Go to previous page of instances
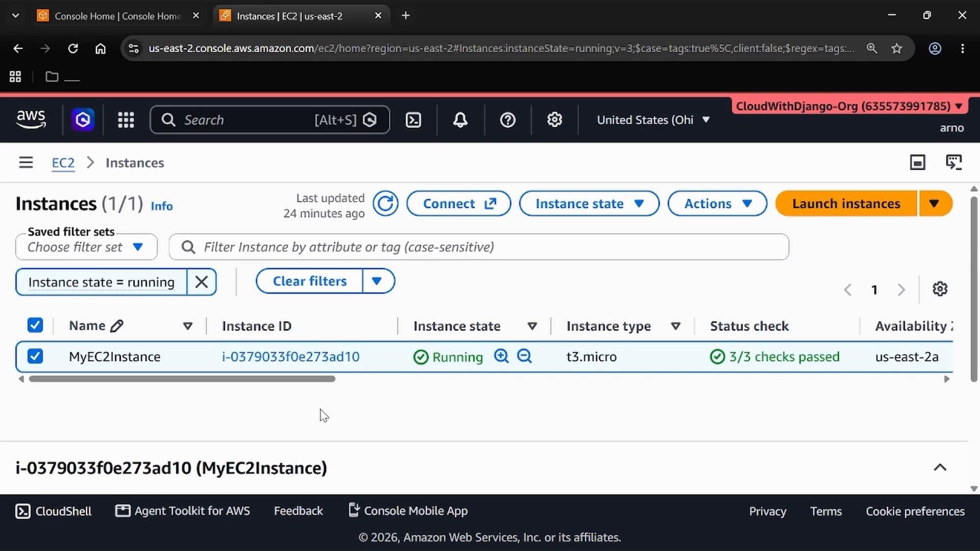980x551 pixels. tap(848, 290)
